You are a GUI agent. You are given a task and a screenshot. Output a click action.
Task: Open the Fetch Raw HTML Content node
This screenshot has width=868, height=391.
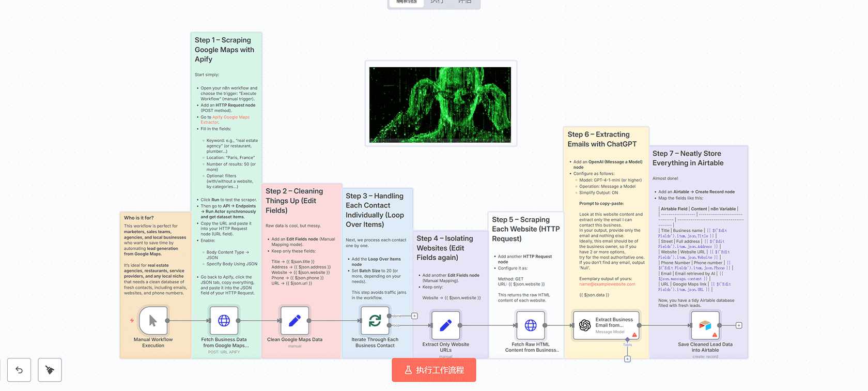click(531, 325)
